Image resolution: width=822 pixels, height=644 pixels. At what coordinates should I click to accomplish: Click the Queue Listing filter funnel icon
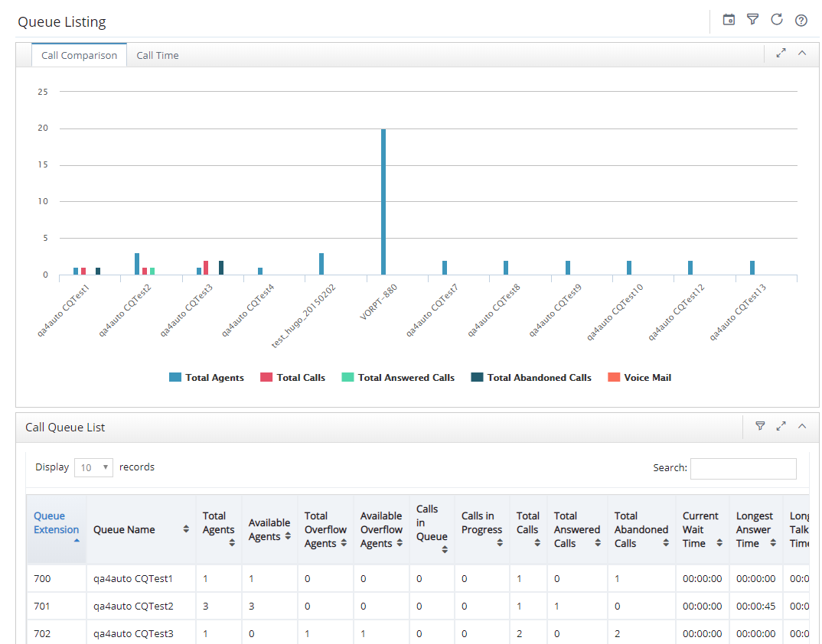[753, 20]
